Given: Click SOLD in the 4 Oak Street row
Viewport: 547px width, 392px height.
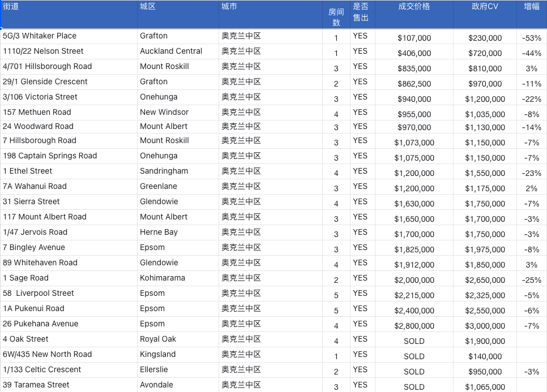Looking at the screenshot, I should [414, 339].
